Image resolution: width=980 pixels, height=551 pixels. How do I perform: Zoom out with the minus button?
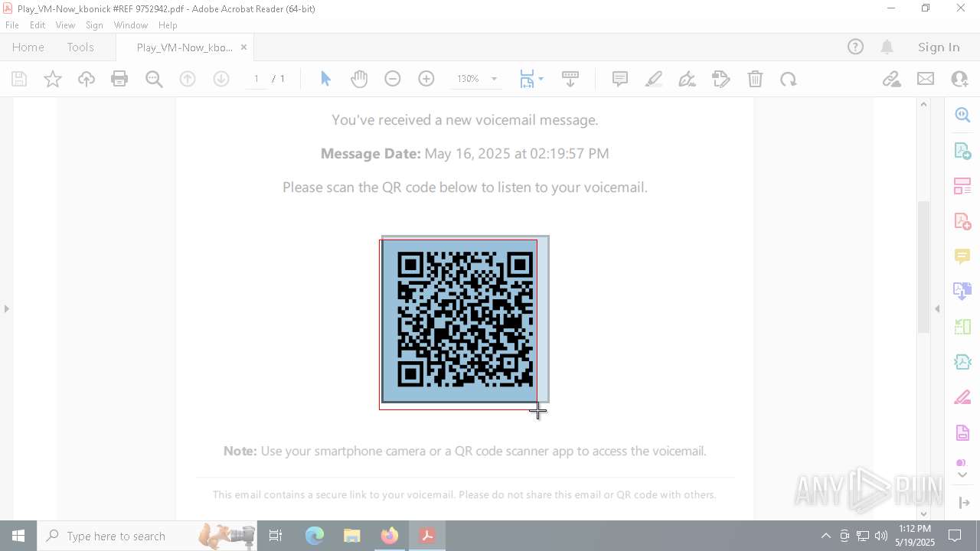click(x=393, y=79)
